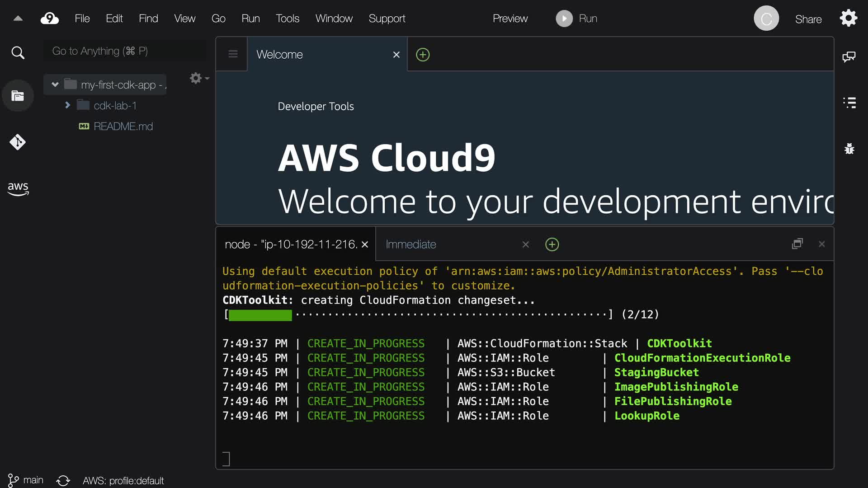Open the Environment file tree icon
868x488 pixels.
(18, 96)
